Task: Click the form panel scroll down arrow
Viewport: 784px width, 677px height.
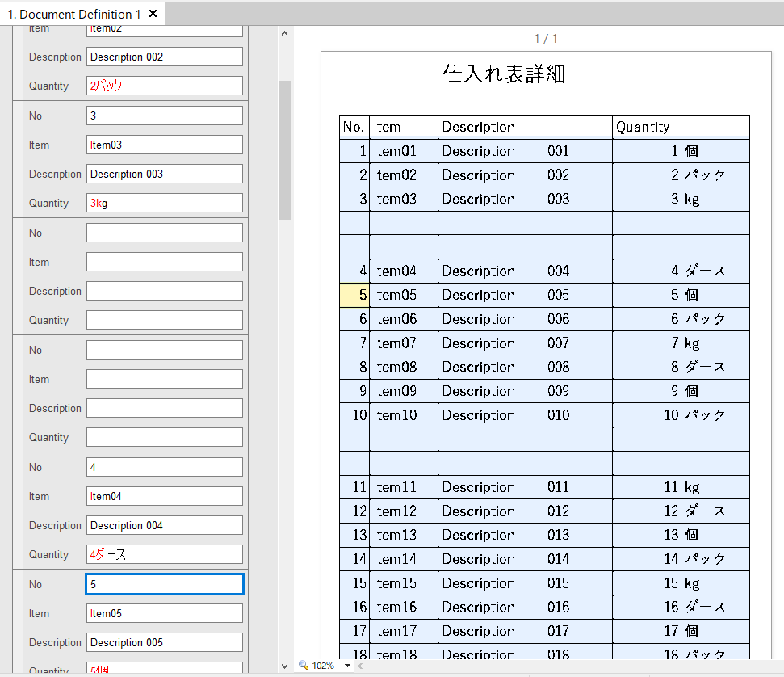Action: [284, 666]
